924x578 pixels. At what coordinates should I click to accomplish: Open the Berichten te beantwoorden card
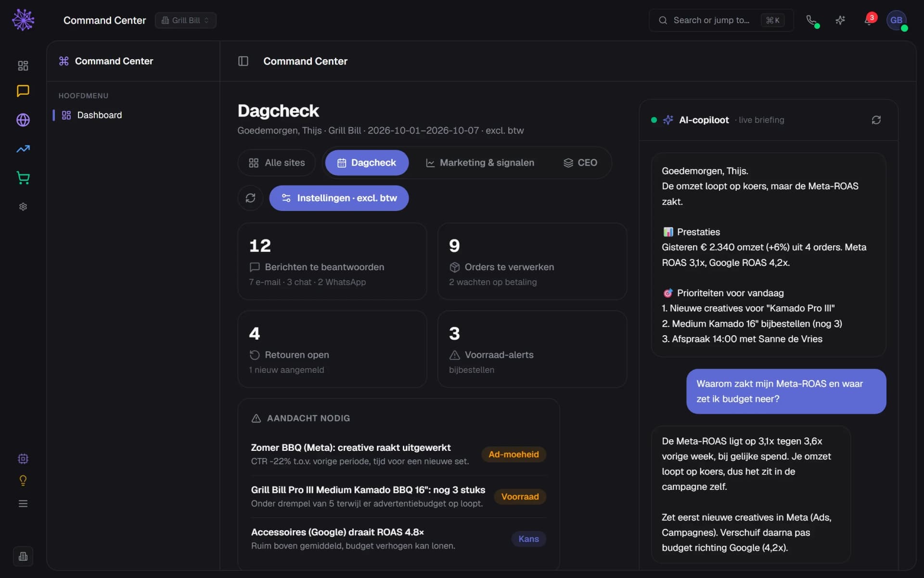332,262
